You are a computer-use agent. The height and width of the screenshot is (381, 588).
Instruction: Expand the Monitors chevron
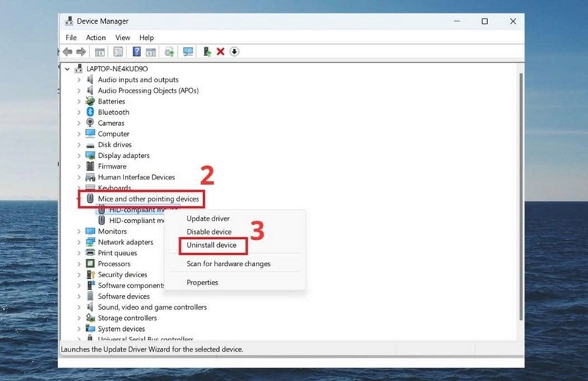coord(79,232)
